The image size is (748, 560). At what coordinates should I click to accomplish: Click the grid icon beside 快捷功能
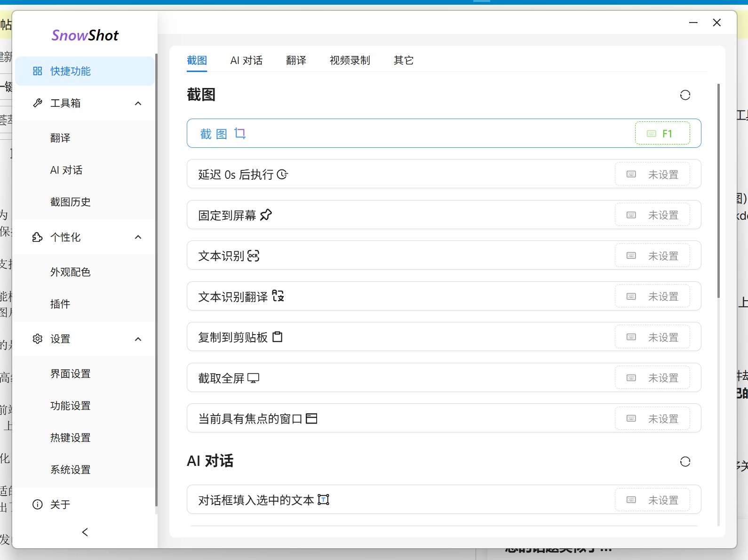coord(38,71)
